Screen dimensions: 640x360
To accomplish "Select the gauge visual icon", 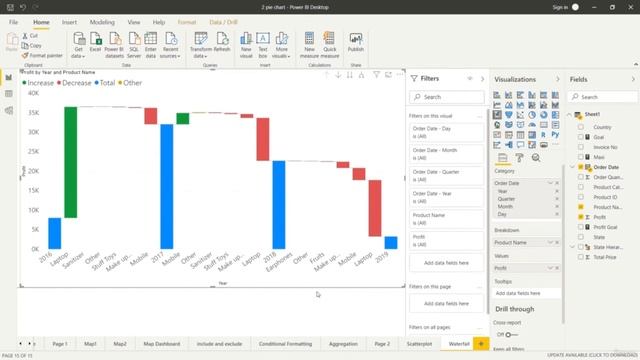I will tap(532, 125).
